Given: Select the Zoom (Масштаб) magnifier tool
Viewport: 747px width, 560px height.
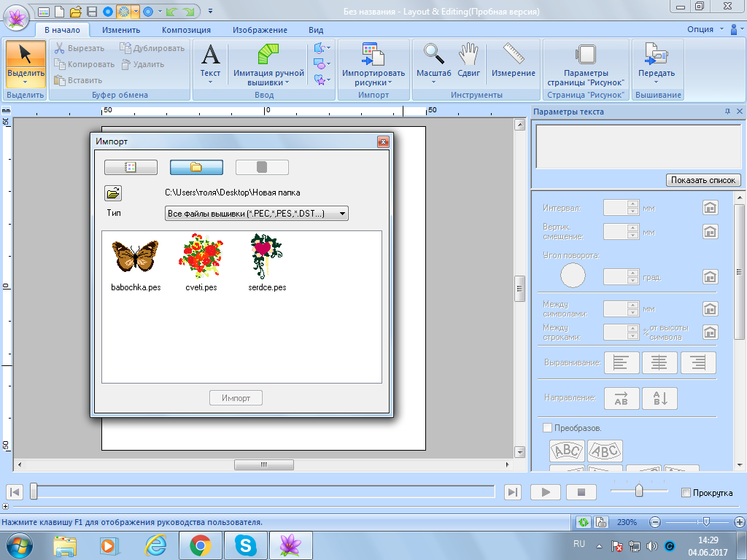Looking at the screenshot, I should (433, 55).
